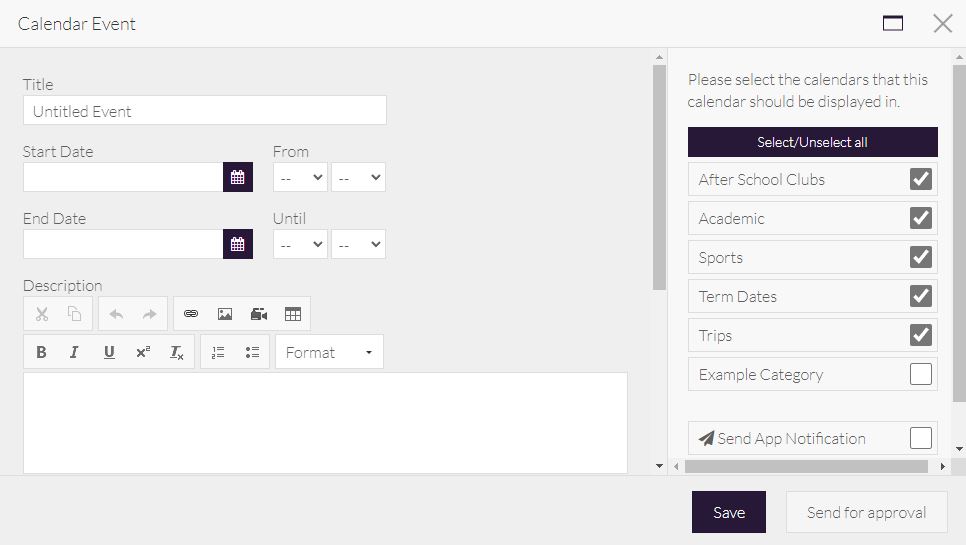Toggle italic text style
966x545 pixels.
(74, 352)
